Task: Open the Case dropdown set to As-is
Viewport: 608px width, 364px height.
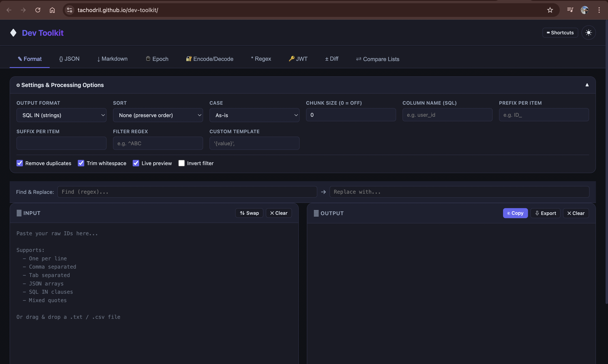Action: click(254, 115)
